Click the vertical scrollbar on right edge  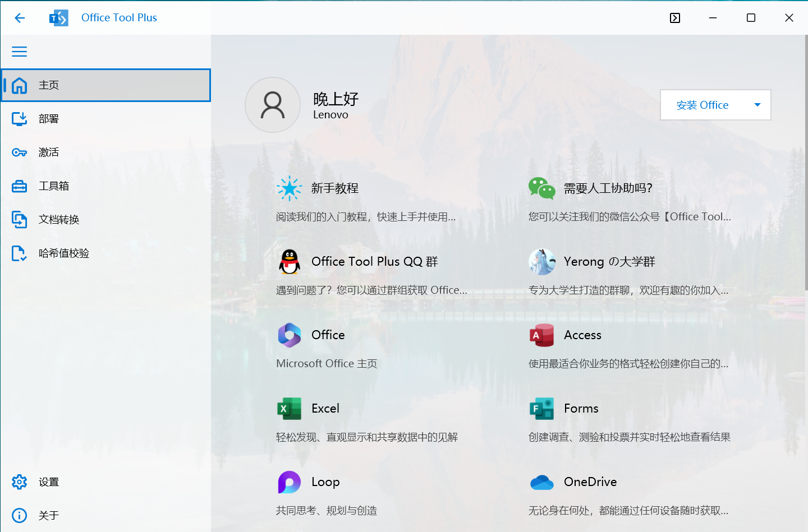806,163
